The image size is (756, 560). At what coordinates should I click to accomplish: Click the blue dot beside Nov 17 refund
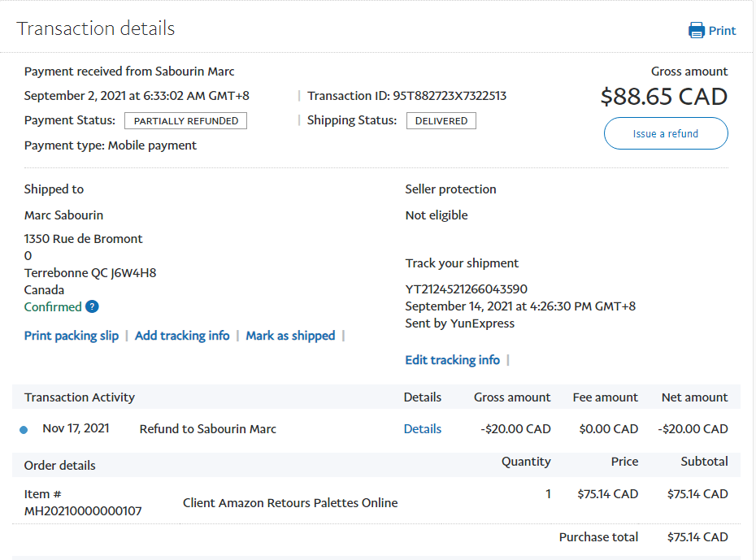click(x=24, y=430)
